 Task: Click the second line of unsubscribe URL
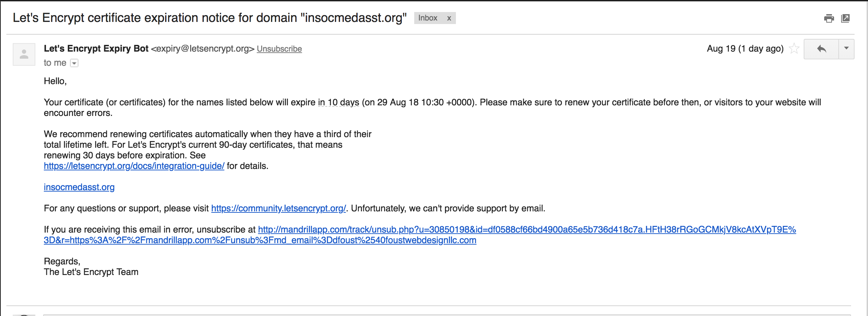click(x=260, y=240)
